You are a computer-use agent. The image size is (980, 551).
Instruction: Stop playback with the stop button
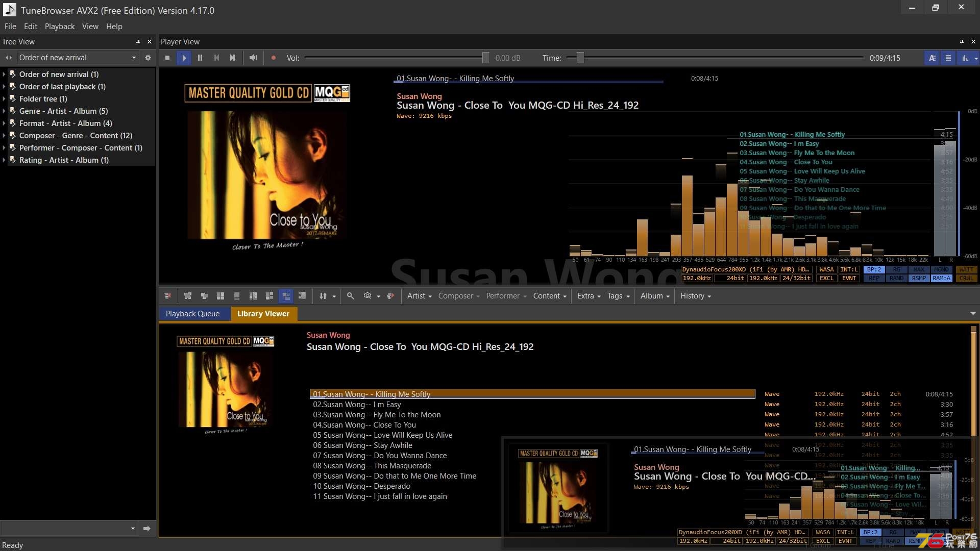(167, 58)
